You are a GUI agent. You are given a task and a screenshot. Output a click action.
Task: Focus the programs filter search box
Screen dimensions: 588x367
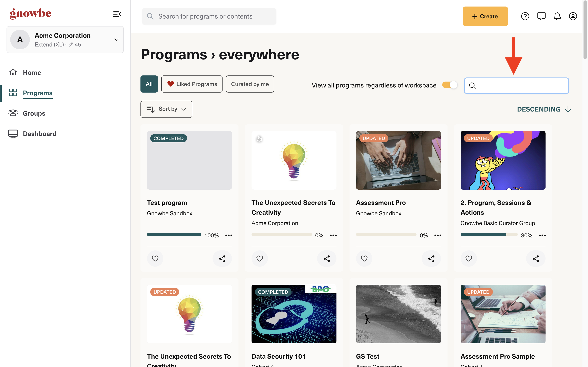click(x=516, y=85)
